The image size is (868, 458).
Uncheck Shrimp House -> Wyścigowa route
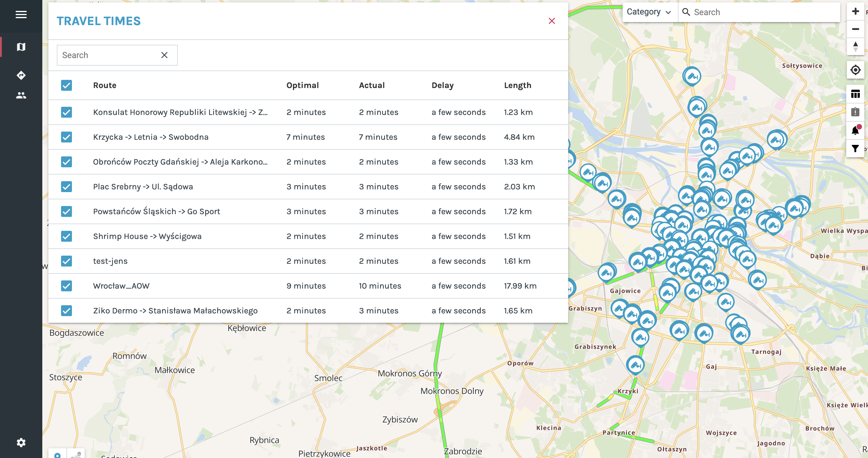66,236
